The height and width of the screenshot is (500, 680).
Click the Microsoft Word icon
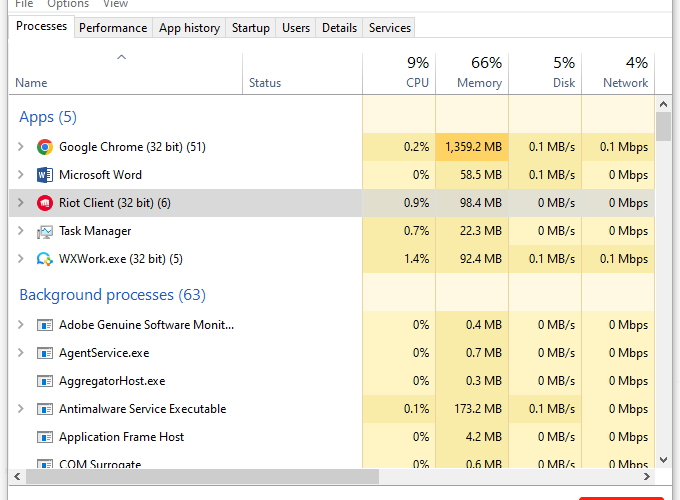(45, 175)
